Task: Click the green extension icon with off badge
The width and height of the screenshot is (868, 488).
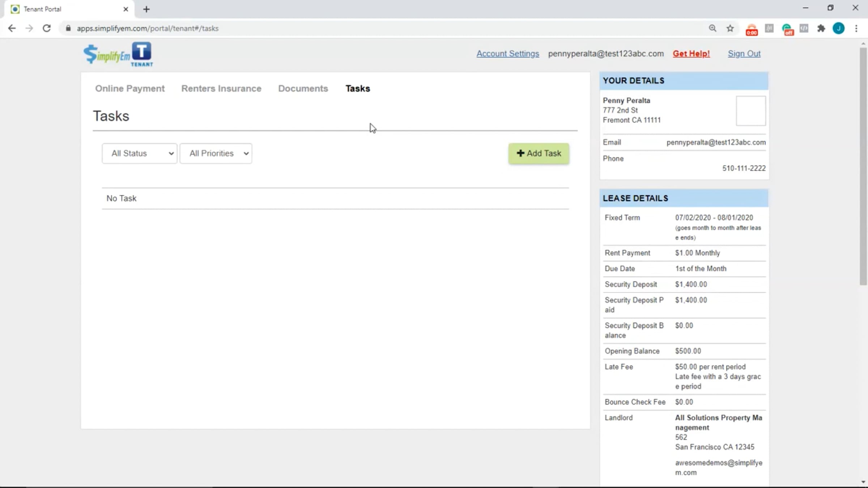Action: pos(787,29)
